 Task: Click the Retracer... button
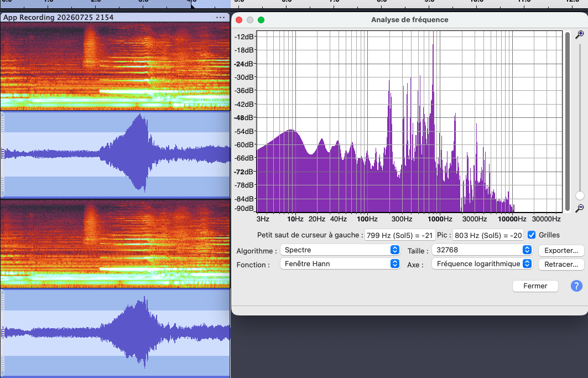pos(561,264)
